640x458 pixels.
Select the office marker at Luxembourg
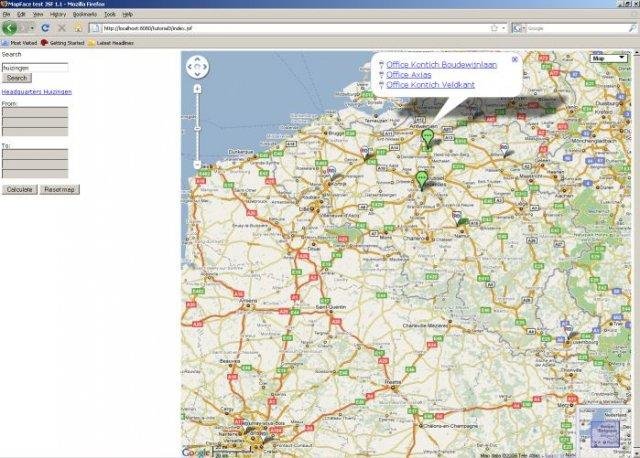pos(567,330)
